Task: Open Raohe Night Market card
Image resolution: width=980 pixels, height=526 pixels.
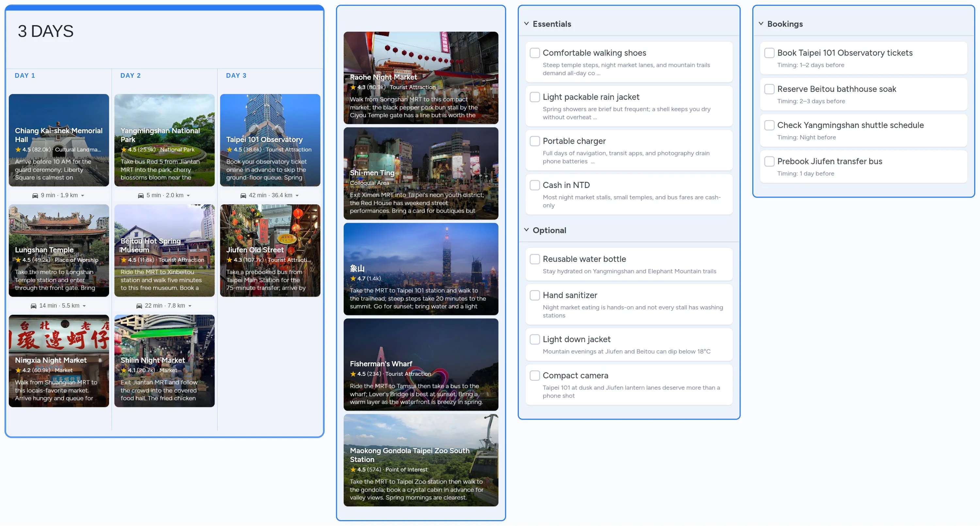Action: point(421,78)
